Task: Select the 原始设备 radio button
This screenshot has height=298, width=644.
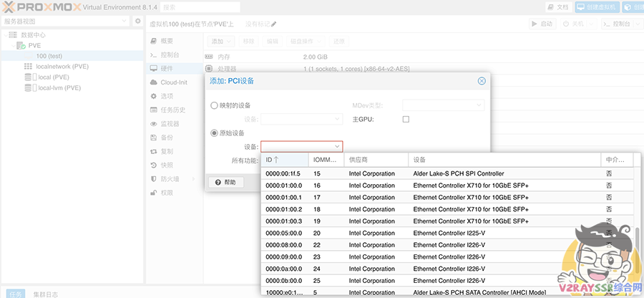Action: tap(215, 133)
